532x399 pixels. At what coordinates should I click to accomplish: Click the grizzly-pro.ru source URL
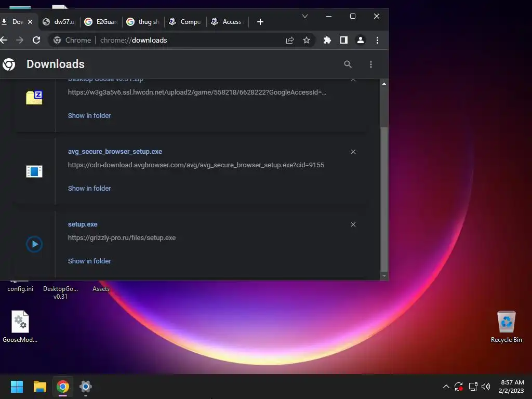pos(122,238)
